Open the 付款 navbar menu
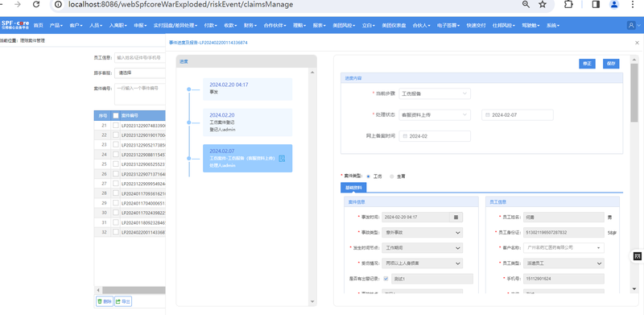This screenshot has width=644, height=315. [211, 25]
